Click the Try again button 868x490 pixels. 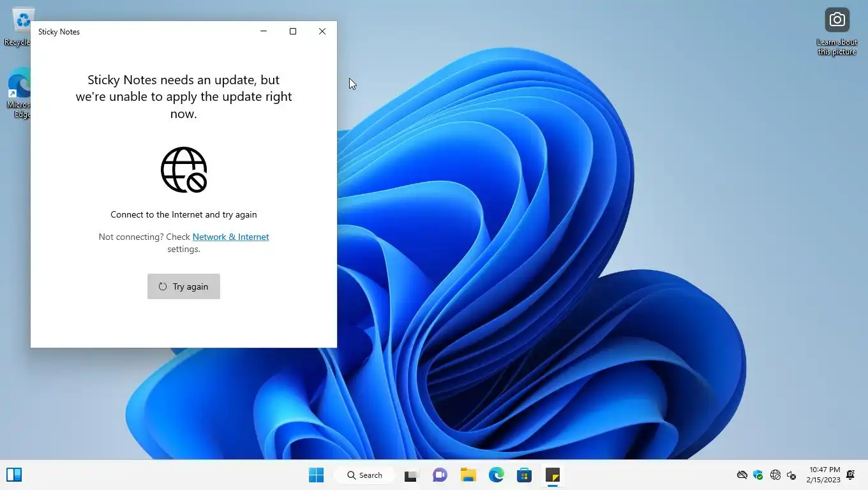184,286
